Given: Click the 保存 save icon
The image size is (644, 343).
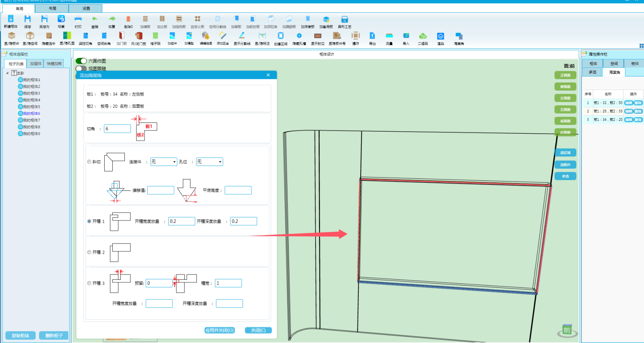Looking at the screenshot, I should [x=27, y=19].
